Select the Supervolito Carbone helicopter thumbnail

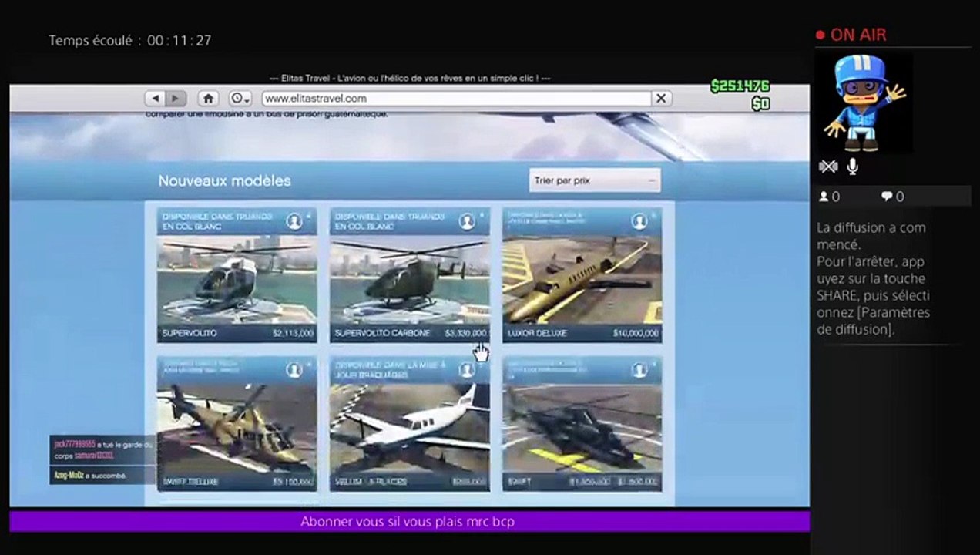coord(409,279)
